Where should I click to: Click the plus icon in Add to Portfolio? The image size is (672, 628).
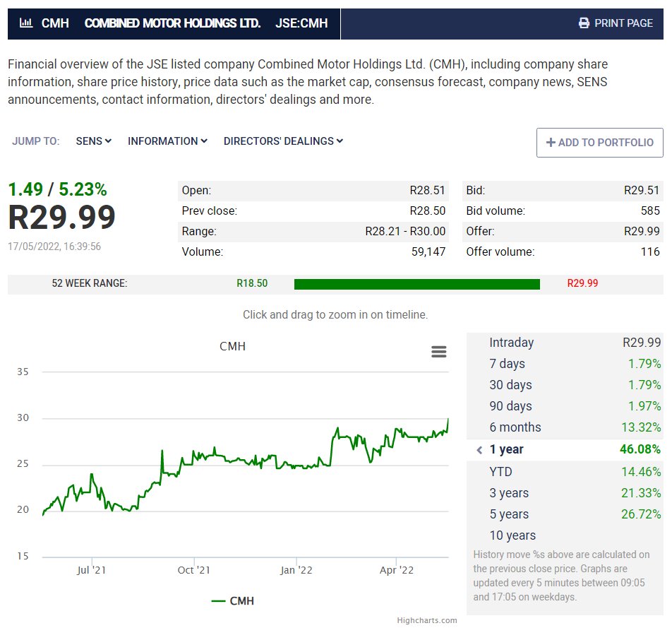click(551, 143)
